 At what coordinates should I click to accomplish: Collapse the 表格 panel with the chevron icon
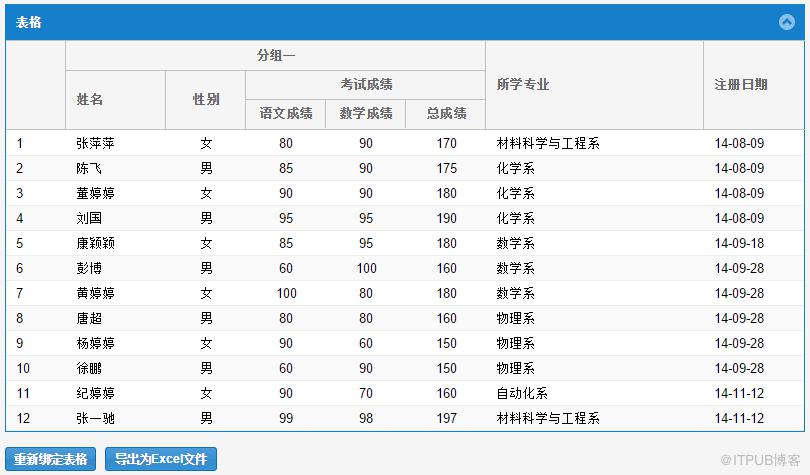(x=787, y=22)
